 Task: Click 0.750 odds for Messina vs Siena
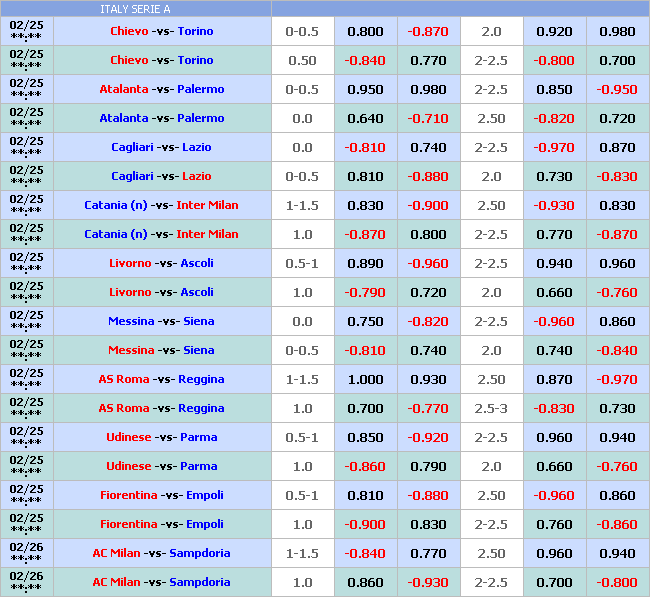[365, 321]
